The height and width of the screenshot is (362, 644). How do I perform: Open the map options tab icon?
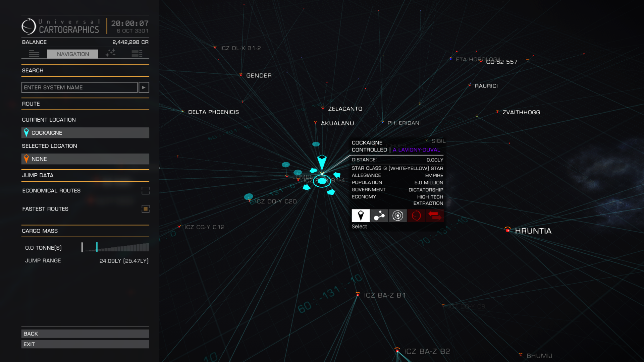(x=137, y=54)
